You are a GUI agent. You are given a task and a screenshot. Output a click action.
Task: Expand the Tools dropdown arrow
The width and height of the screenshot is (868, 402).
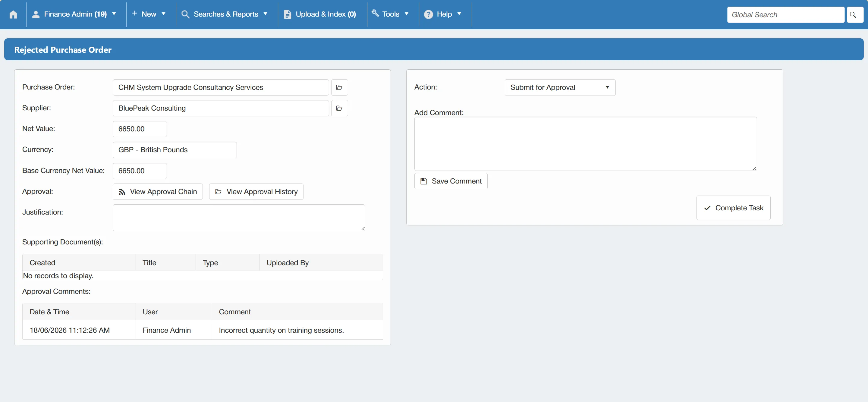[x=406, y=14]
